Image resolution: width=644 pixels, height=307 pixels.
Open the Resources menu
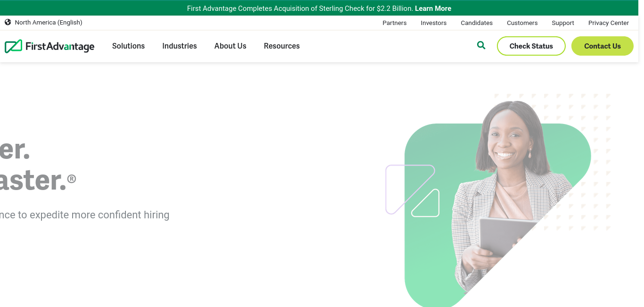coord(282,46)
